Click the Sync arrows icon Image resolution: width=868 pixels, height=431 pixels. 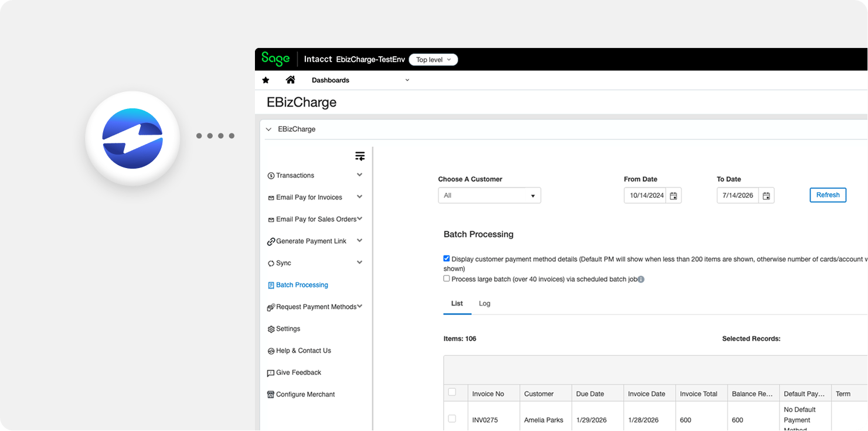271,264
